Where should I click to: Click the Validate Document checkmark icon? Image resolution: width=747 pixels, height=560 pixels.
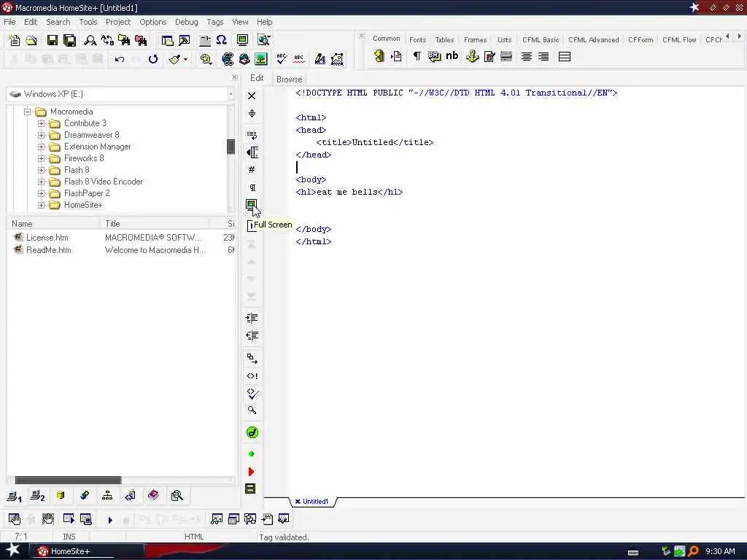pyautogui.click(x=252, y=393)
